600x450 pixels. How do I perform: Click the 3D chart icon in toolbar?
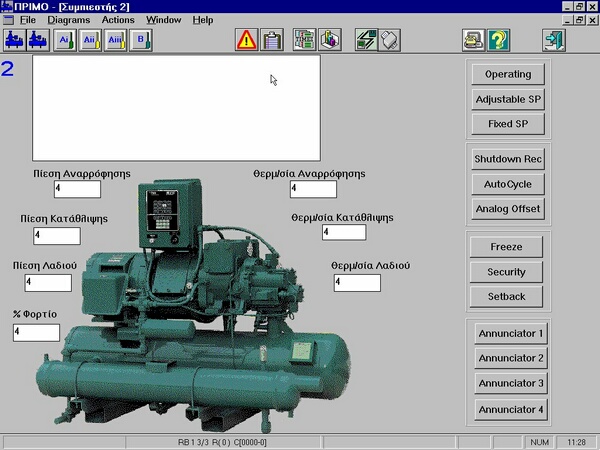[331, 40]
